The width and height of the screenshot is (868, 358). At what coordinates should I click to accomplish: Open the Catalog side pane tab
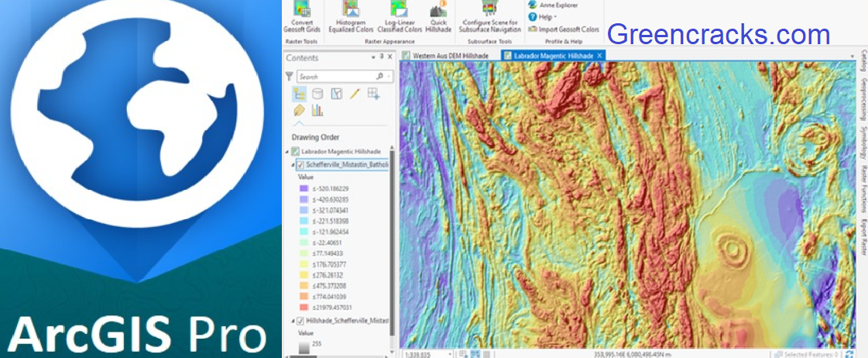pos(863,61)
